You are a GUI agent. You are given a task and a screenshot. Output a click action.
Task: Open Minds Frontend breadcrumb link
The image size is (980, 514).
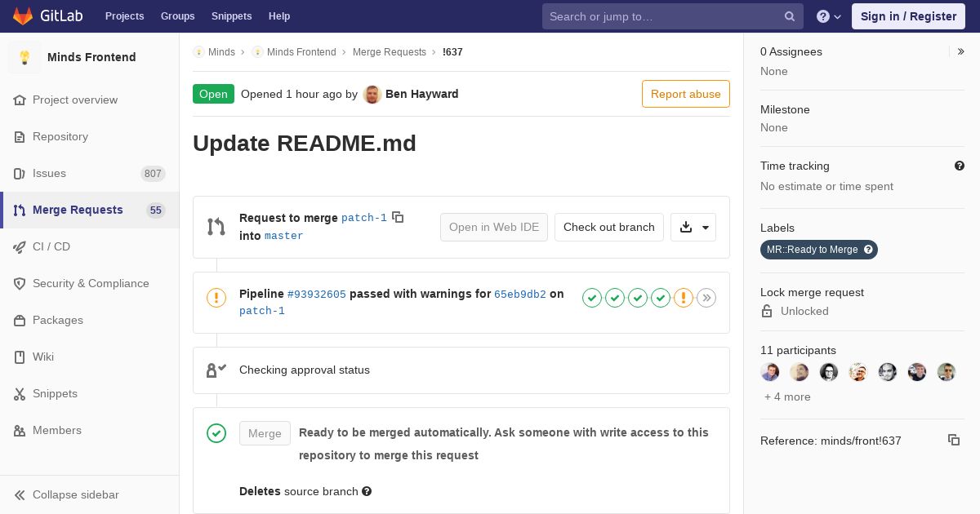point(294,51)
